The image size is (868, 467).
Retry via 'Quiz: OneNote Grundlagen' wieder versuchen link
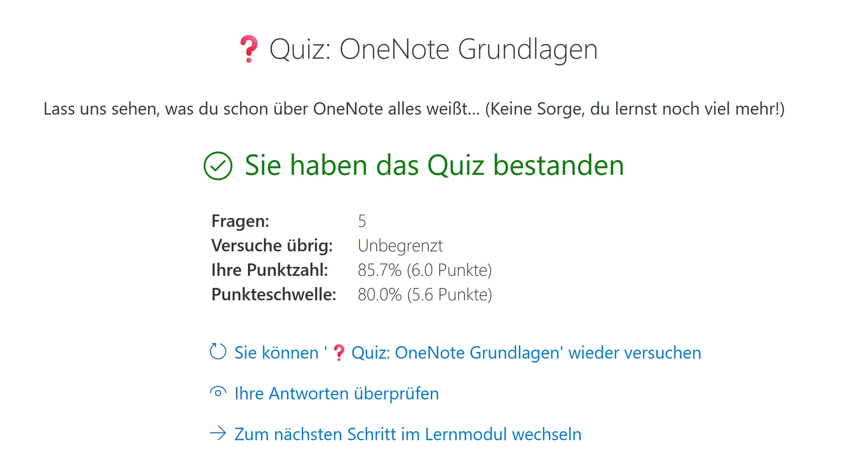click(x=526, y=353)
